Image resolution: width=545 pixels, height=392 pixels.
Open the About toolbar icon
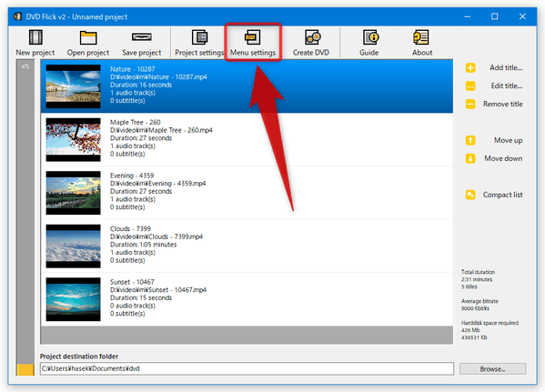(x=421, y=37)
